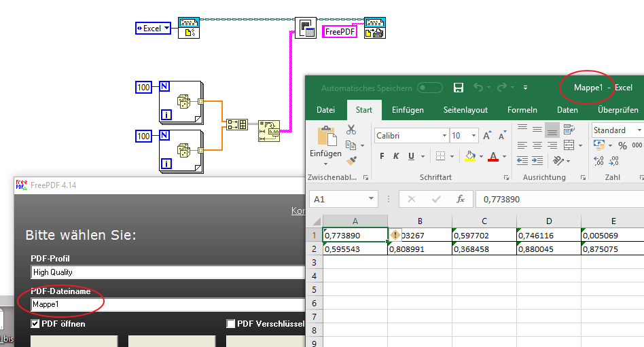
Task: Apply accounting currency number format
Action: coord(599,145)
